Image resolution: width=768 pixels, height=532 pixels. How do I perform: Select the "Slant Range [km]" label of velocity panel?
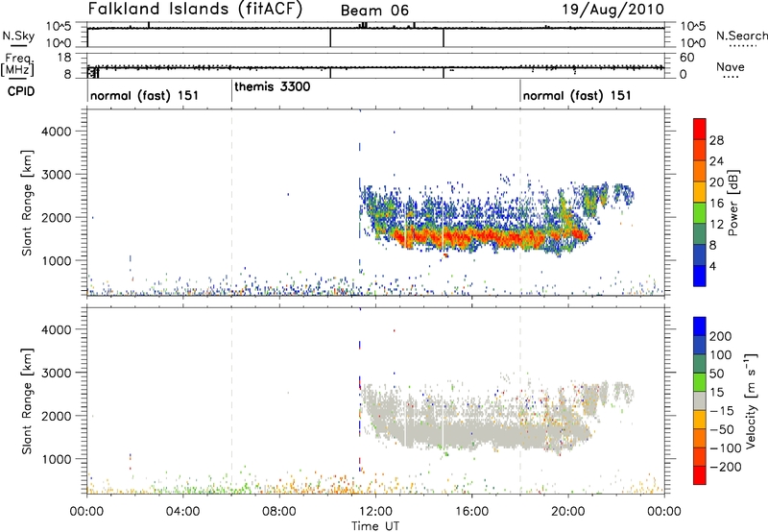[x=27, y=401]
